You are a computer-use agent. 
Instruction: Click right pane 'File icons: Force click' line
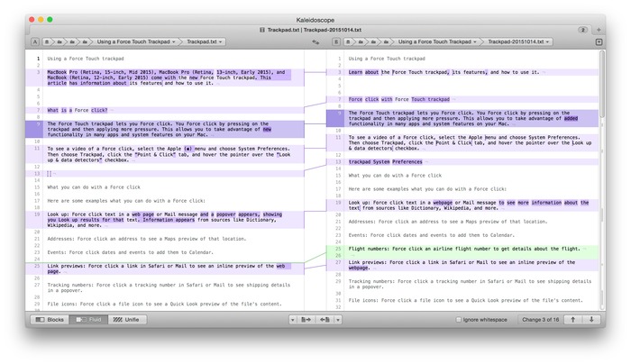(x=465, y=300)
